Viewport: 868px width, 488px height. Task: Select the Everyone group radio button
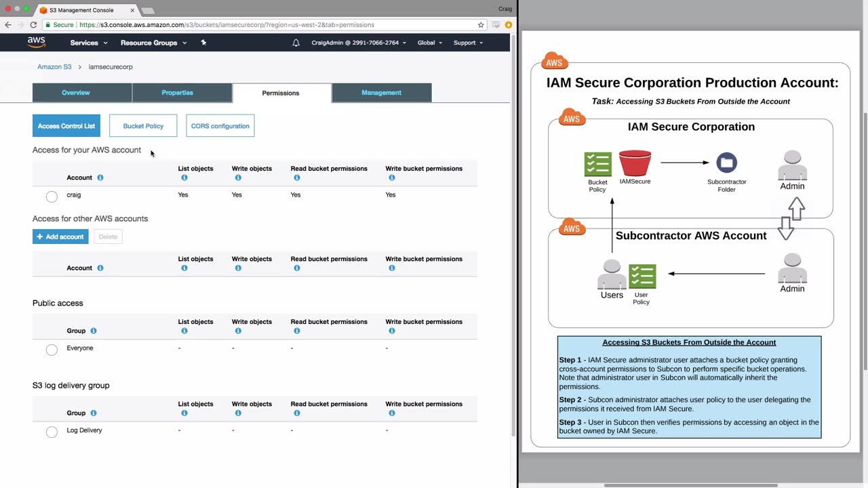click(52, 350)
